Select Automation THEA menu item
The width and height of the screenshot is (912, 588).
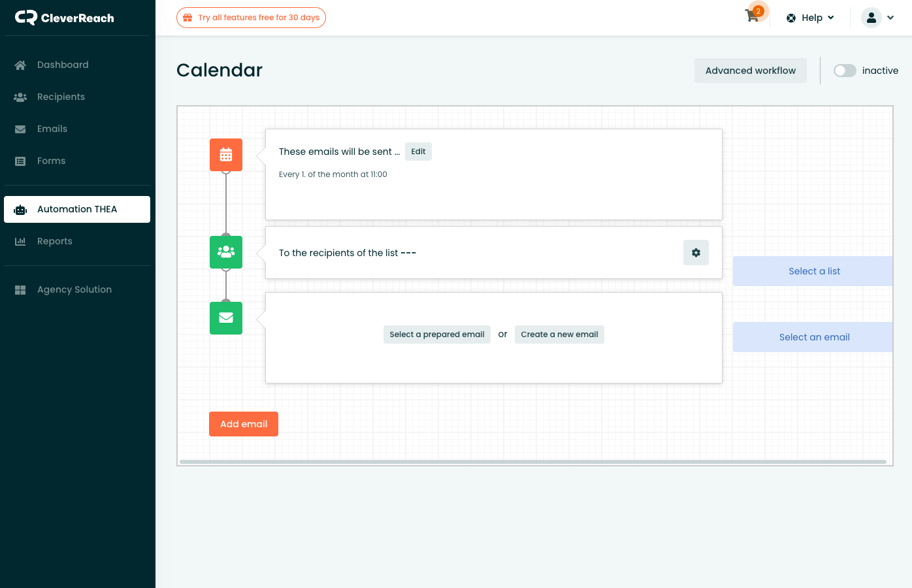point(77,209)
